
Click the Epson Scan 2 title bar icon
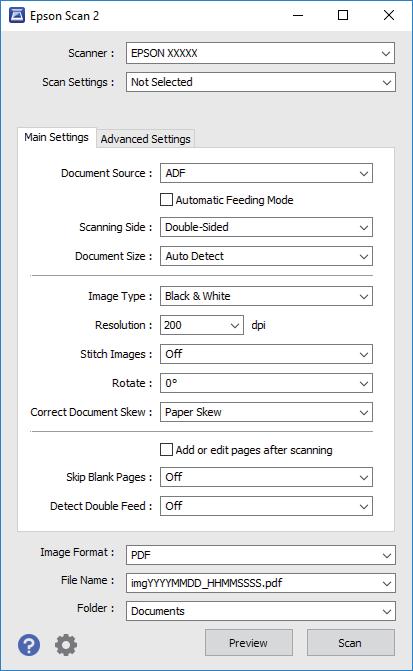17,16
